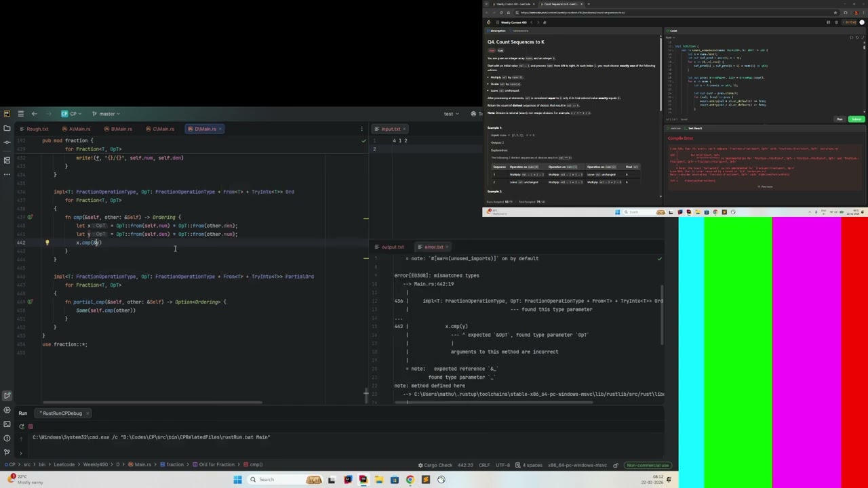
Task: Open the Description tab in LeetCode
Action: 496,30
